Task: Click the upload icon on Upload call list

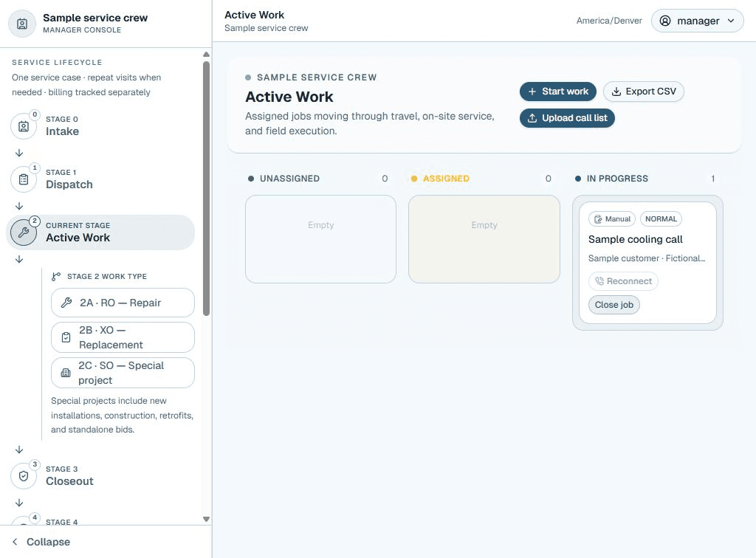Action: tap(532, 118)
